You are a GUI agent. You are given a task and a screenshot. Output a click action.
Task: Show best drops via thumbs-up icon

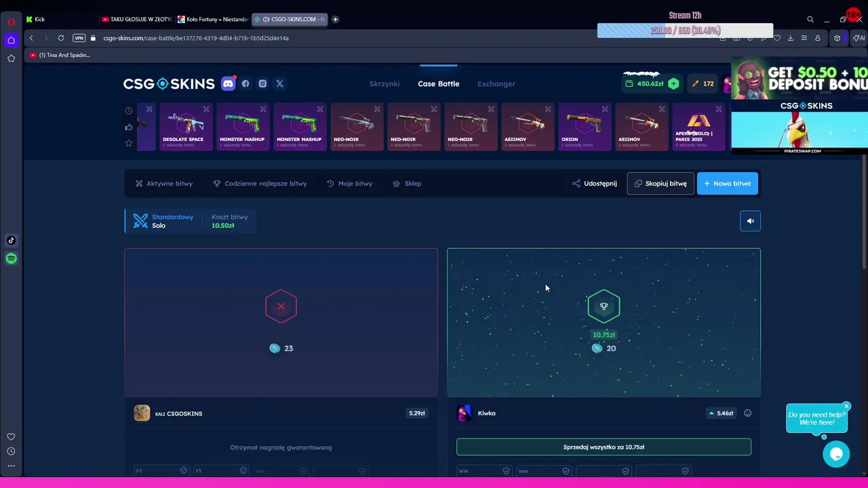[129, 127]
